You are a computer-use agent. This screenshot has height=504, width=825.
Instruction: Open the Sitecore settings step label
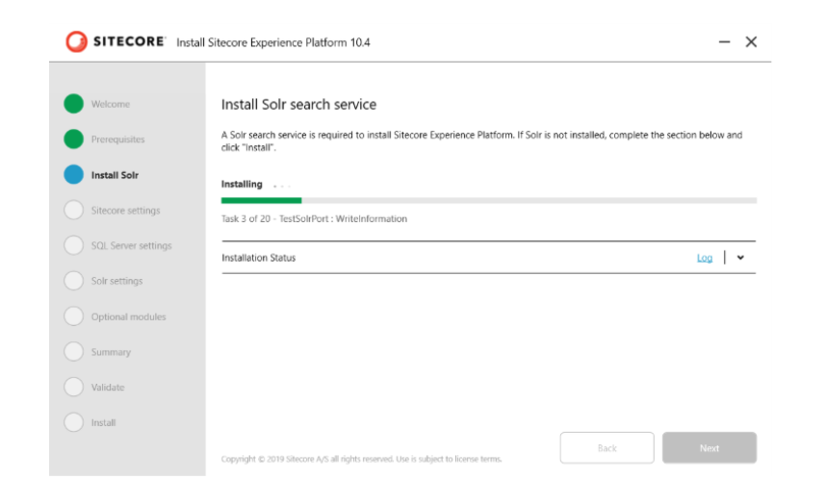[x=126, y=211]
